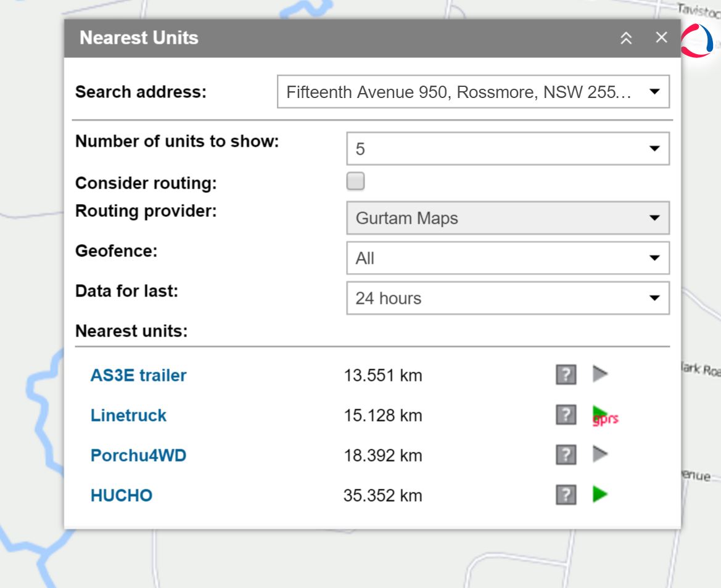Viewport: 721px width, 588px height.
Task: Click the gray arrow icon for AS3E trailer
Action: pos(599,374)
